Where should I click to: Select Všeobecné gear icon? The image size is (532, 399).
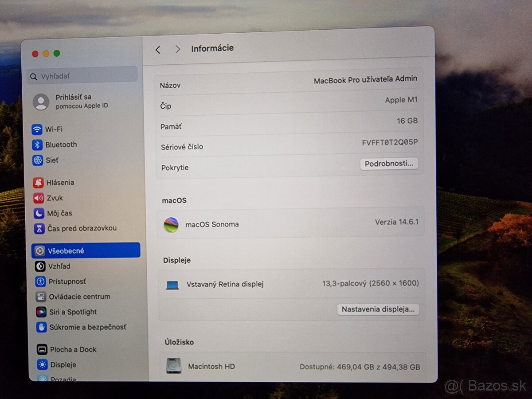coord(40,251)
